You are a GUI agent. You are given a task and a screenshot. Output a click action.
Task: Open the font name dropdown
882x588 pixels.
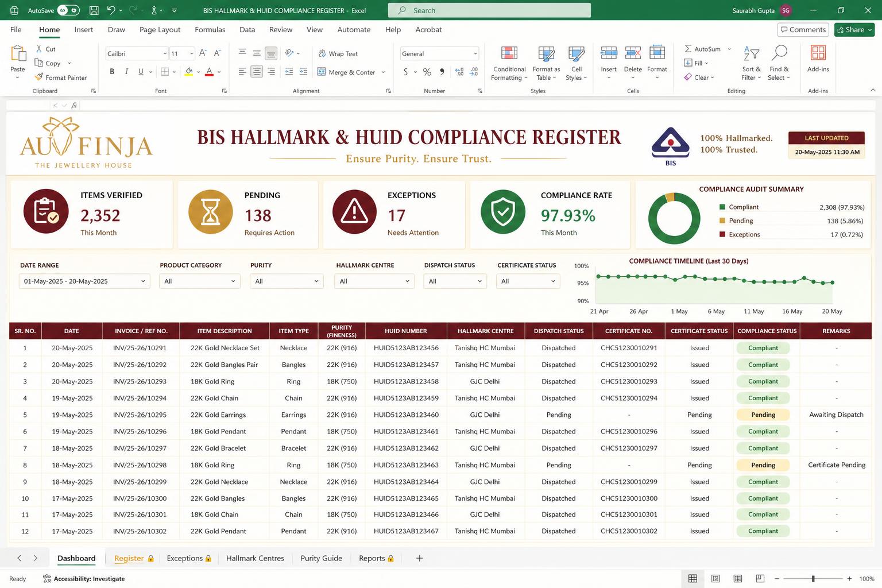(165, 53)
